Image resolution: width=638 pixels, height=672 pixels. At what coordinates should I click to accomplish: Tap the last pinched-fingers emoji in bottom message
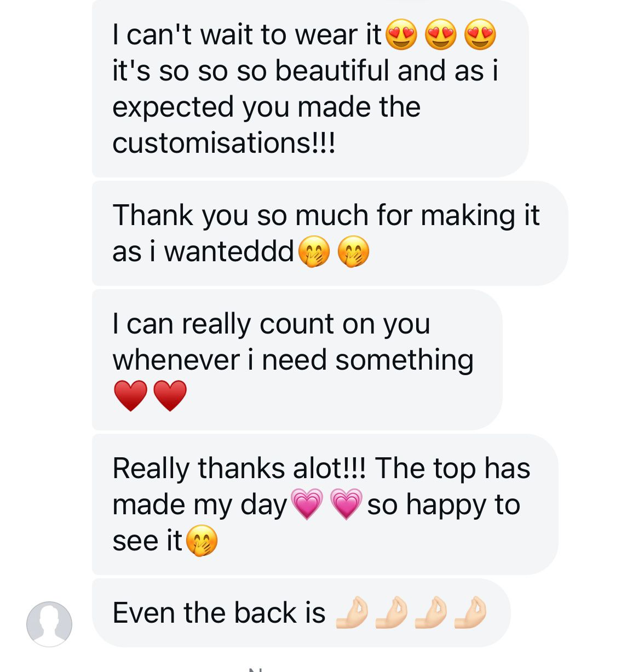[470, 612]
